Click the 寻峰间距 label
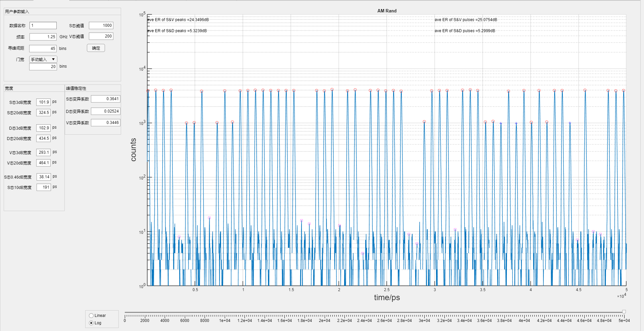Image resolution: width=644 pixels, height=331 pixels. click(16, 48)
